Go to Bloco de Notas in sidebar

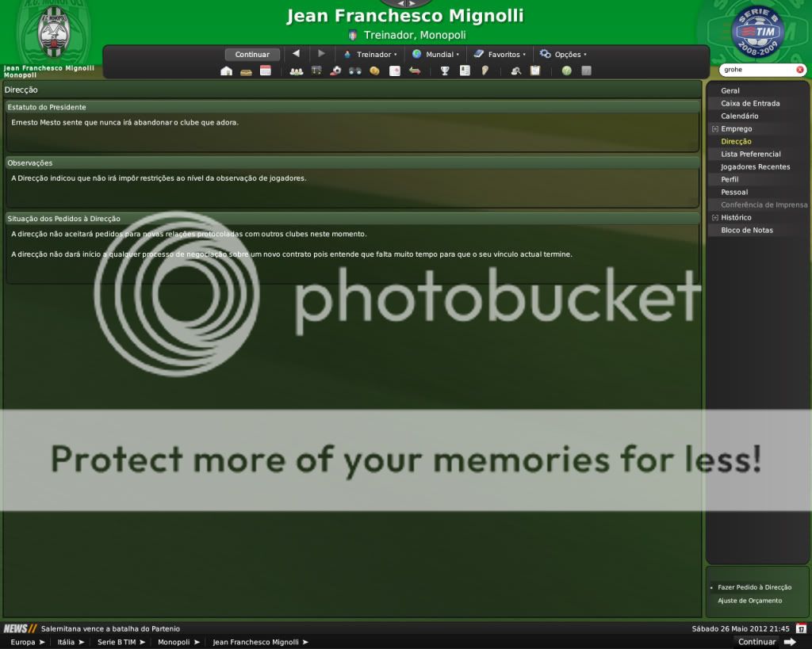tap(746, 231)
